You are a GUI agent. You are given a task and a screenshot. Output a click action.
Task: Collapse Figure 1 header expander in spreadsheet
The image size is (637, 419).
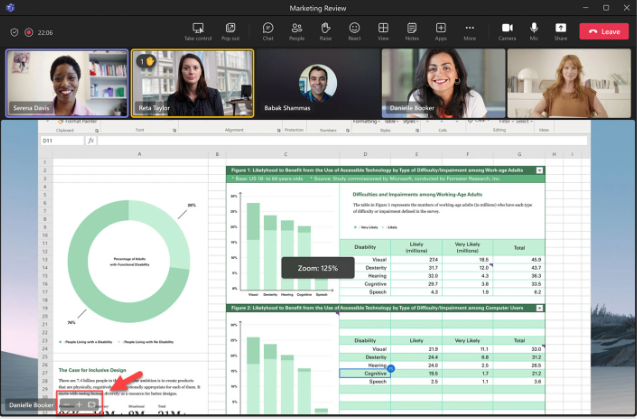coord(540,171)
